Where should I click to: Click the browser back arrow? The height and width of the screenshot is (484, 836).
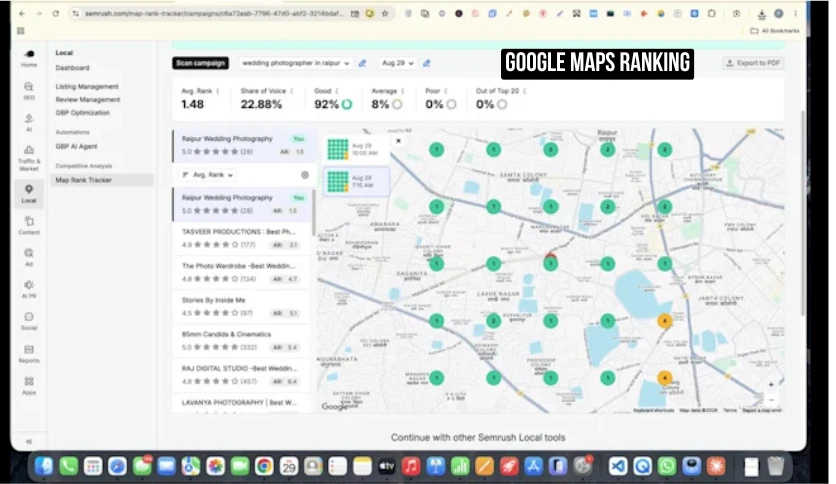(22, 13)
